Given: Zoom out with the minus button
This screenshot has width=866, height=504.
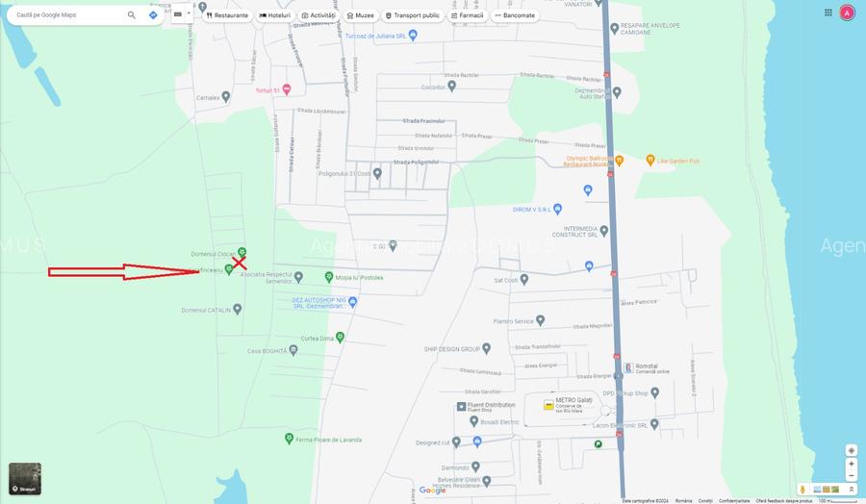Looking at the screenshot, I should point(851,475).
